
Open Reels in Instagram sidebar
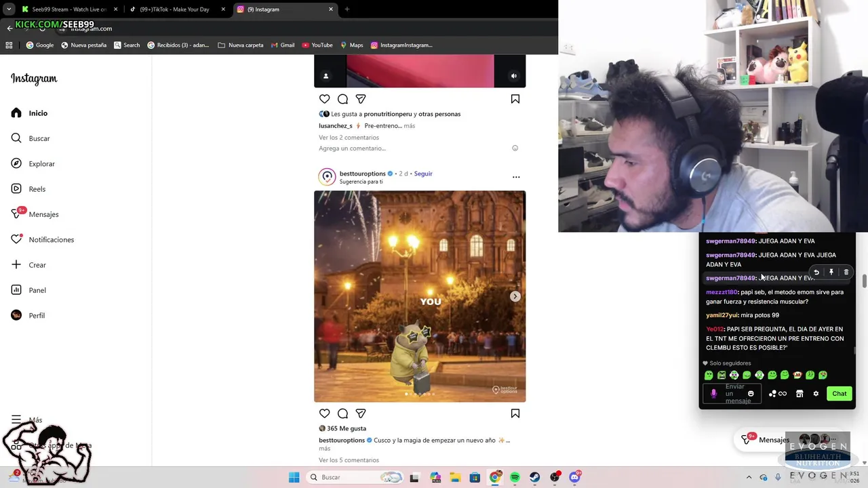[28, 189]
